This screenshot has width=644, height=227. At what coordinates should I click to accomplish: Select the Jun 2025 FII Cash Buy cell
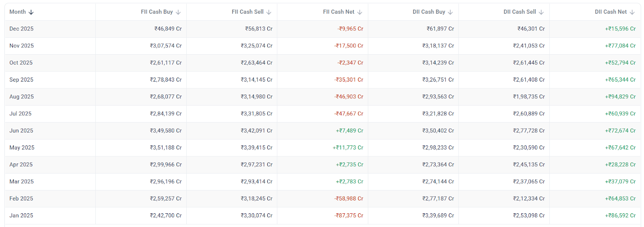click(166, 131)
